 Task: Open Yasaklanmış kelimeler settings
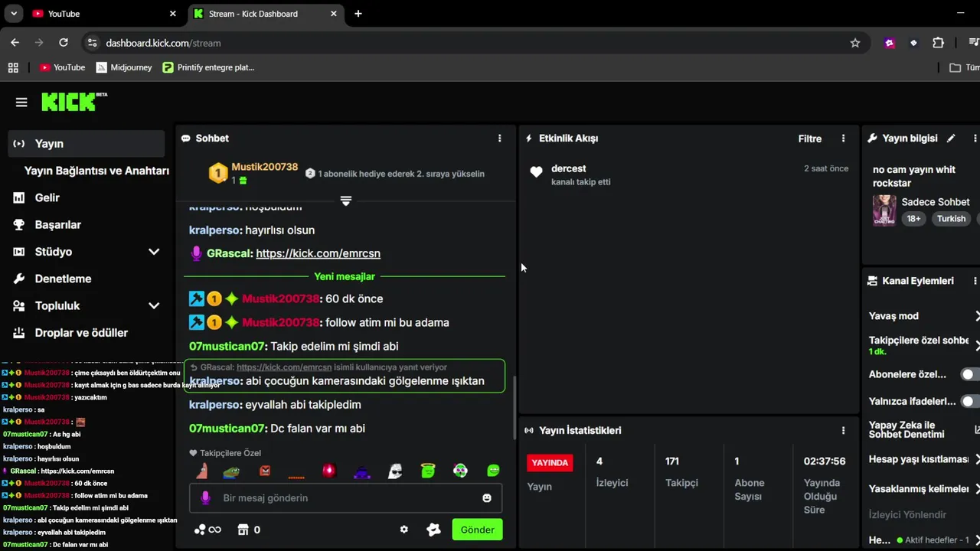tap(924, 488)
